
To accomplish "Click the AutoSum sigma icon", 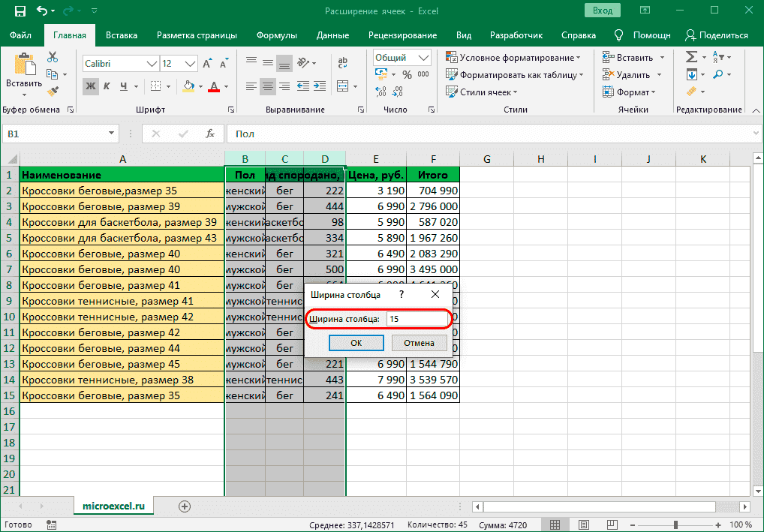I will tap(691, 58).
